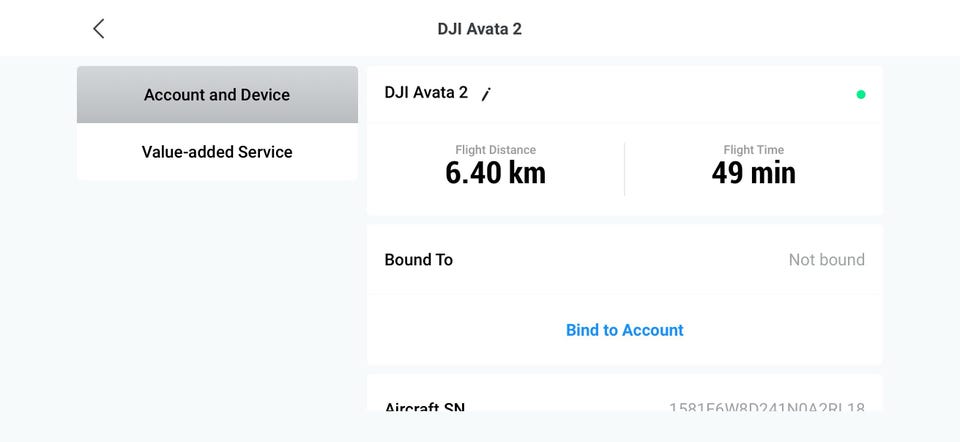The width and height of the screenshot is (960, 442).
Task: Click the divider line below Bound To row
Action: click(x=624, y=293)
